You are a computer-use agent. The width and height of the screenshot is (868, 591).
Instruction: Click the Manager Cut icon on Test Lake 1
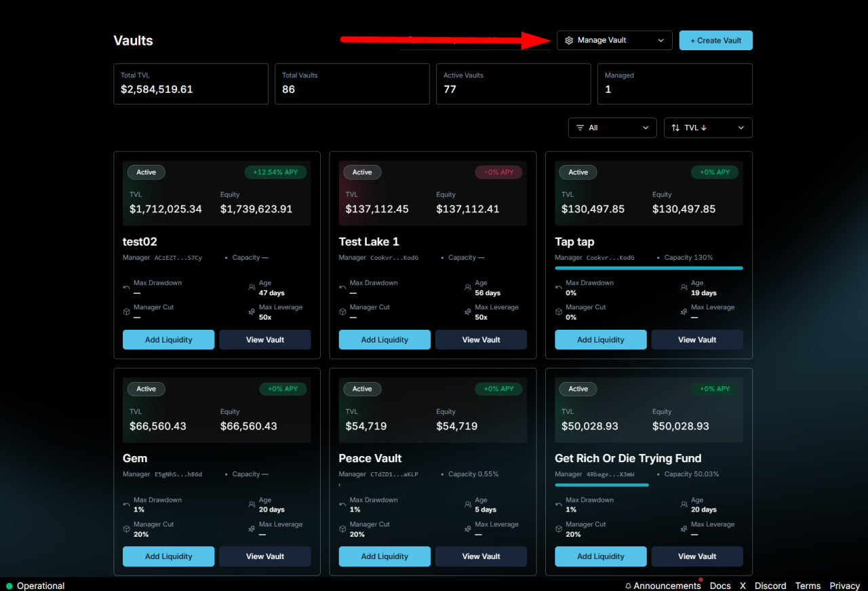click(x=342, y=312)
